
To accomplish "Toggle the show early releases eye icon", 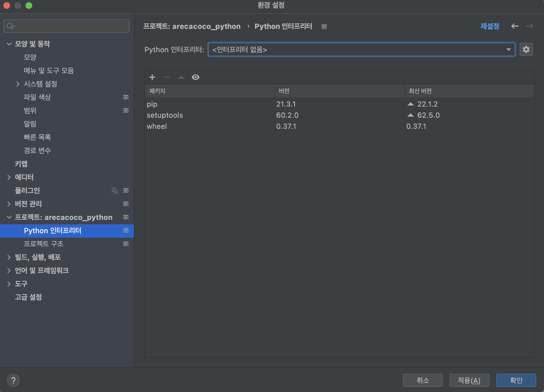I will (x=196, y=77).
